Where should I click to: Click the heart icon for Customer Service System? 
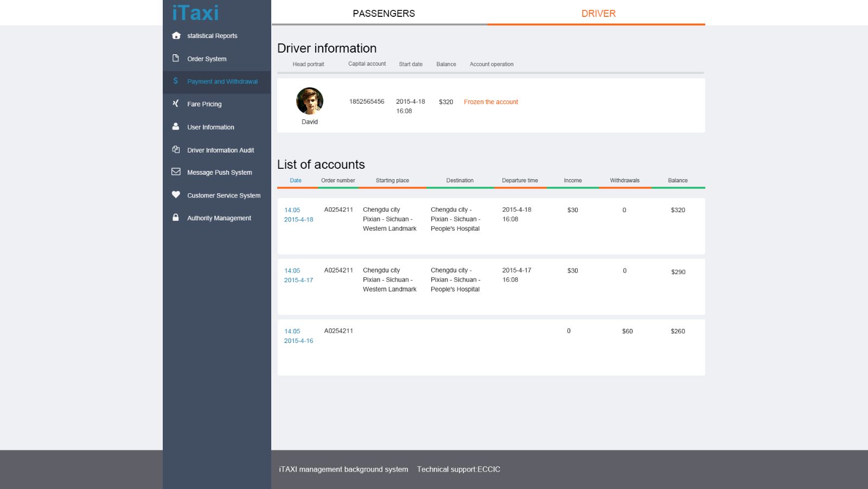click(176, 195)
